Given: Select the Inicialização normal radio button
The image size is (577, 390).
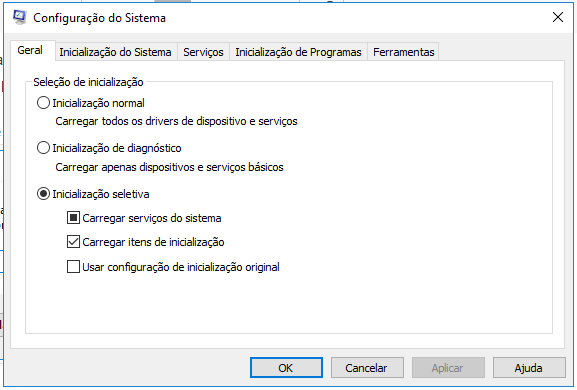Looking at the screenshot, I should tap(43, 103).
